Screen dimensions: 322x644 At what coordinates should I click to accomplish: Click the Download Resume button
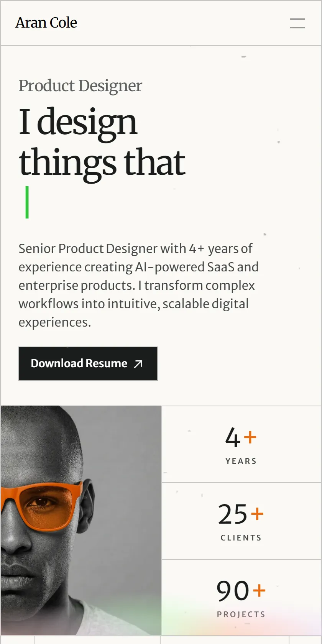(x=88, y=364)
